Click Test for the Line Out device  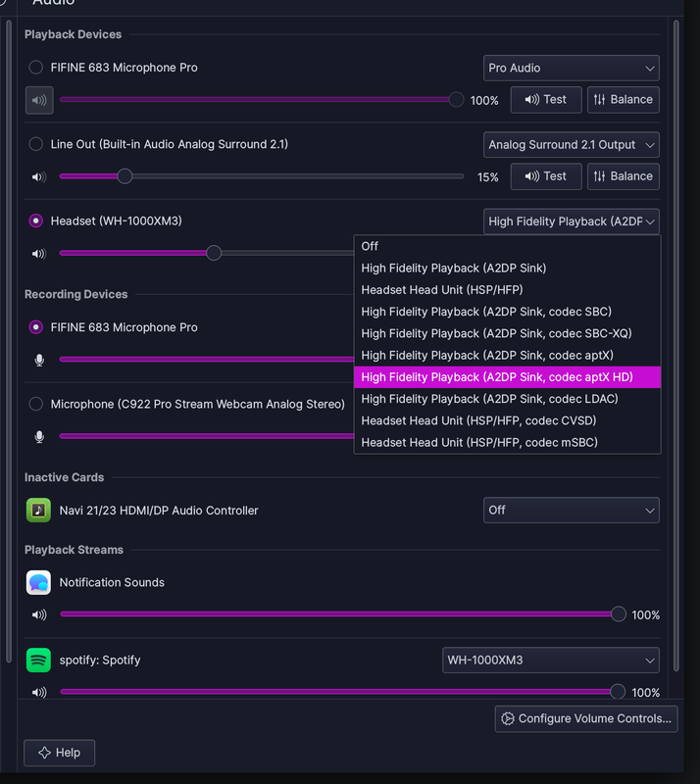[545, 176]
